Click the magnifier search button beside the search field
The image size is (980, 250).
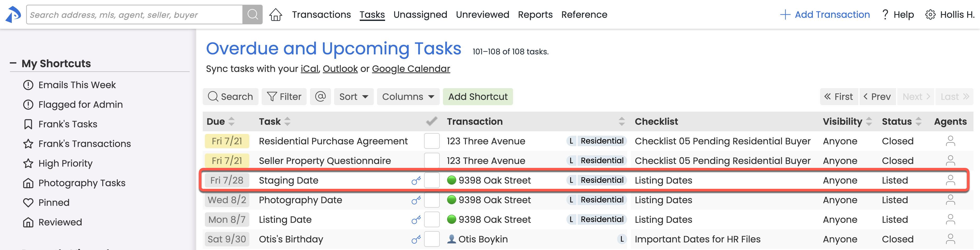(253, 15)
